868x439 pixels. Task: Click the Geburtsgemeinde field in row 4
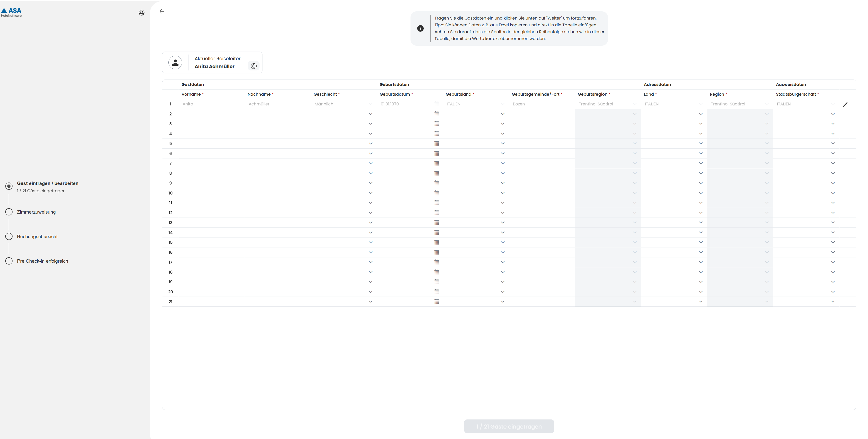(542, 134)
